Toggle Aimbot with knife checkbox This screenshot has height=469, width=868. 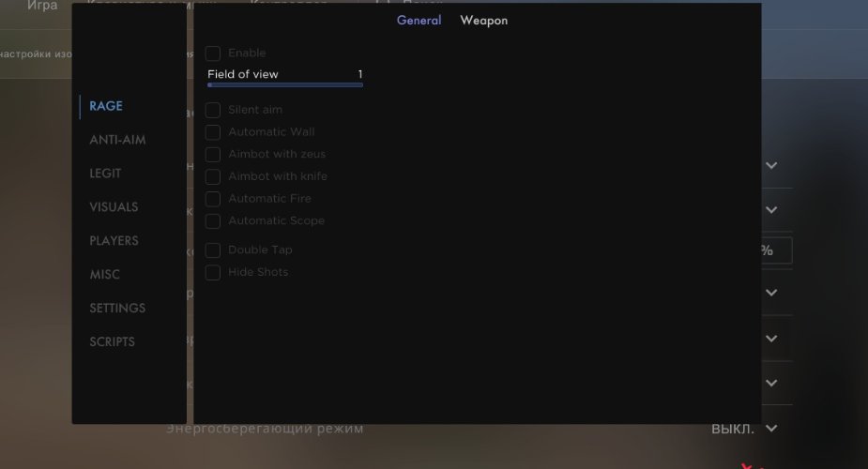click(x=213, y=176)
